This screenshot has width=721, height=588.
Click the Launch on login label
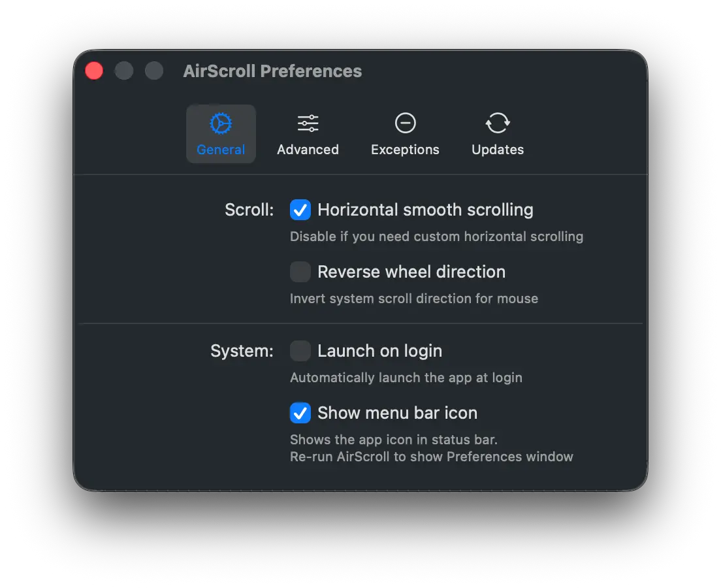[379, 351]
